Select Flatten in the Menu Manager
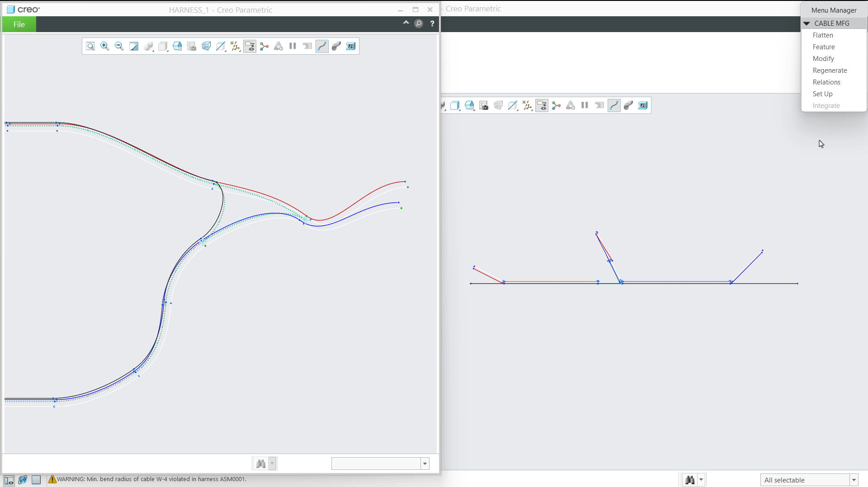 823,35
